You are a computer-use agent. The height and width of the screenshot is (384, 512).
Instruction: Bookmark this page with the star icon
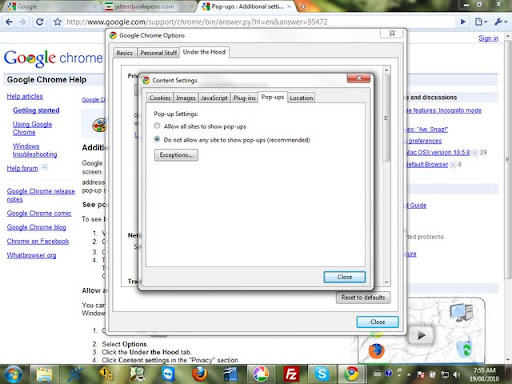(x=58, y=22)
